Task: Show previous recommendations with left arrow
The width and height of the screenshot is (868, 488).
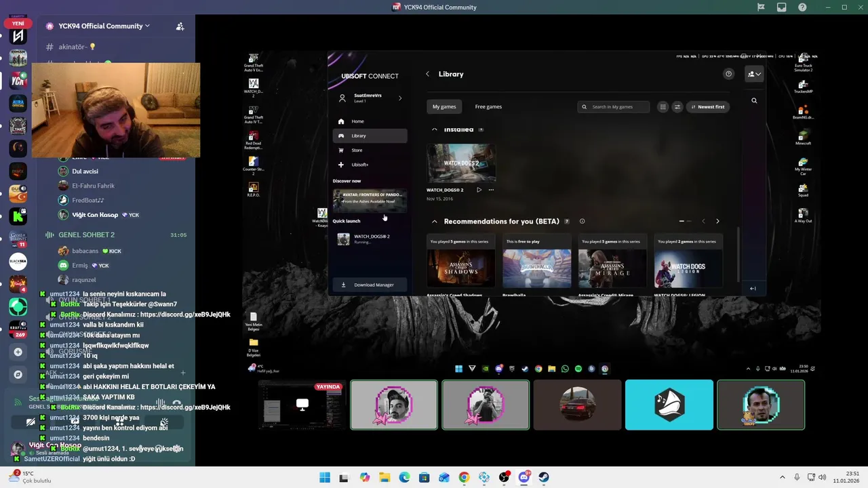Action: (703, 221)
